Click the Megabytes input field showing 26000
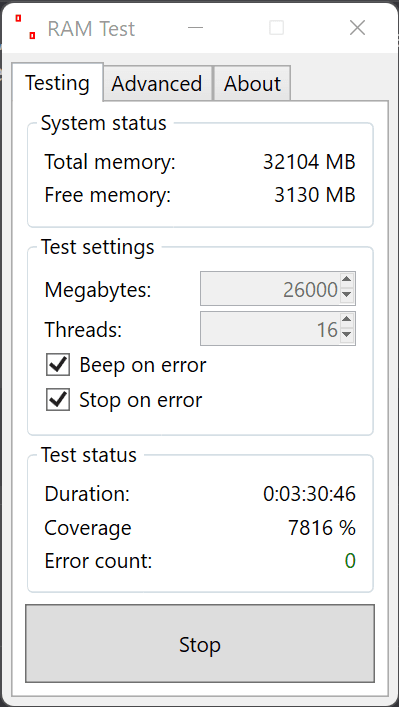Viewport: 399px width, 707px height. coord(270,288)
